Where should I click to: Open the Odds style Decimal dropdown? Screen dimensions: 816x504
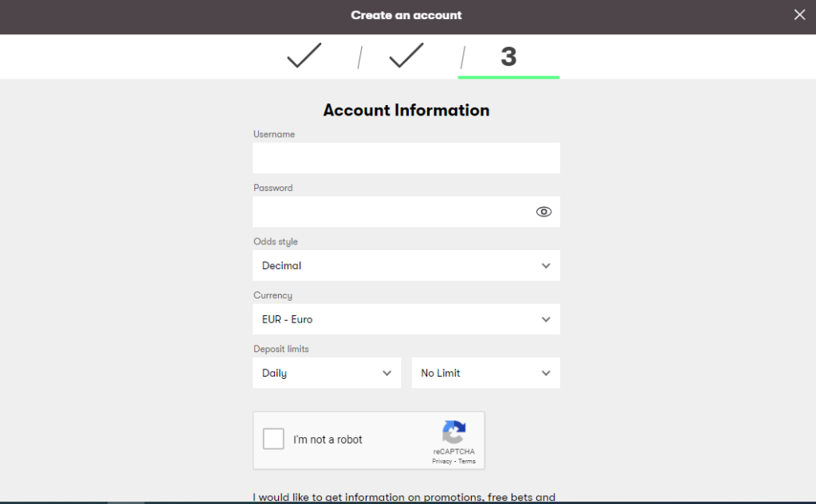406,266
